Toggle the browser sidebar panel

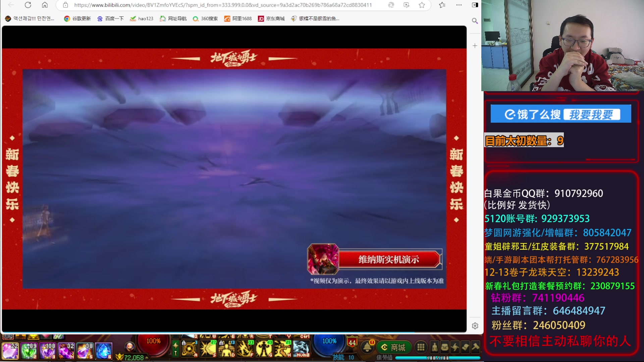(x=475, y=5)
